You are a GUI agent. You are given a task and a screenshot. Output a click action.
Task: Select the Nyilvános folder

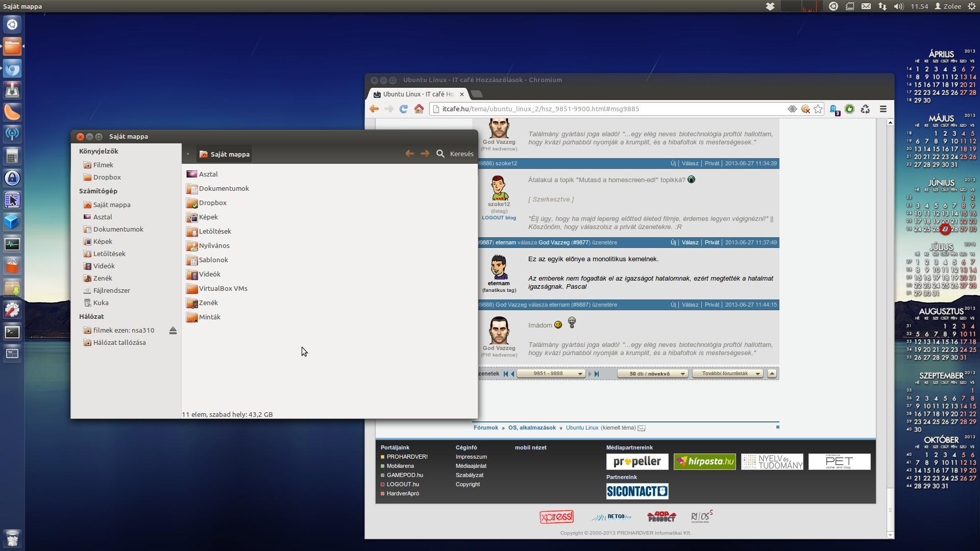point(208,245)
